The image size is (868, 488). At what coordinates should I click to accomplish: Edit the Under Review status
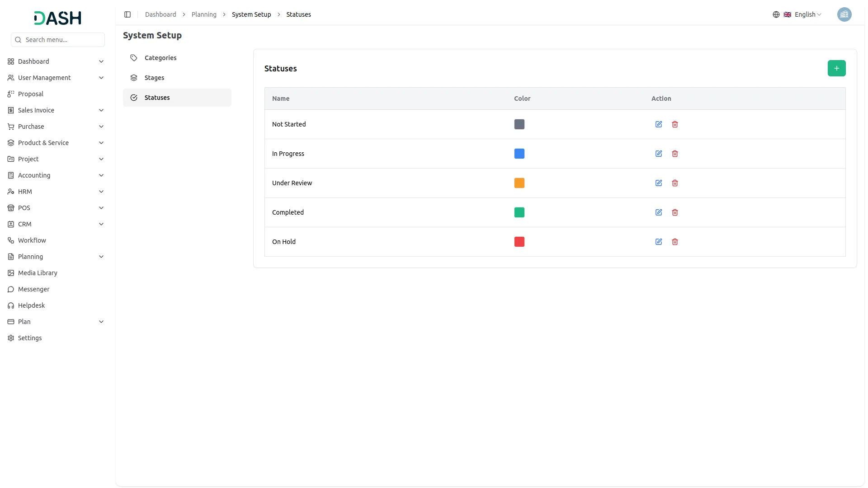click(659, 183)
